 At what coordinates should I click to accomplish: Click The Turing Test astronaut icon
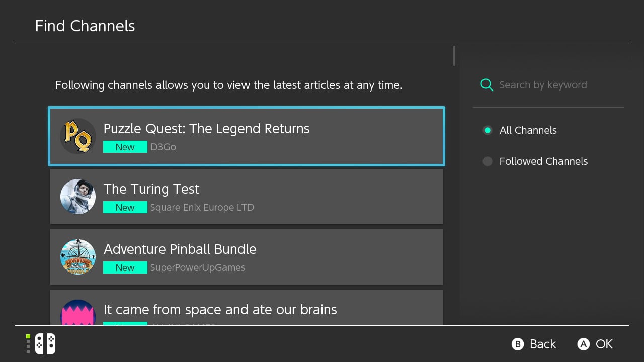(78, 197)
